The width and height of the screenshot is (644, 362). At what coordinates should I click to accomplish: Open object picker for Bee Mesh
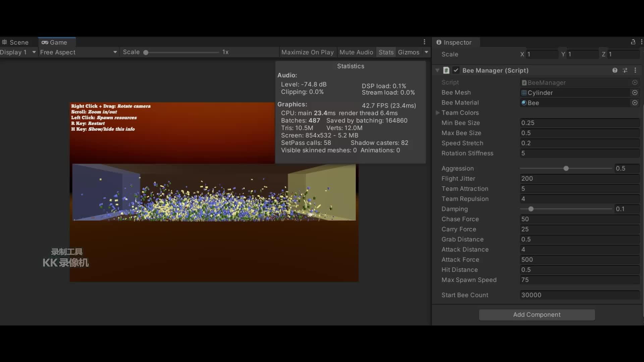click(x=635, y=93)
